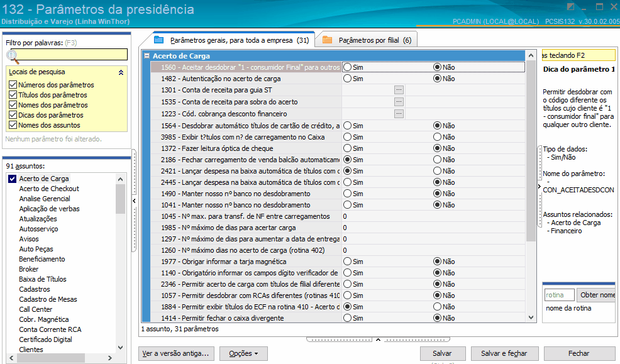Open the Opções dropdown button

[243, 353]
